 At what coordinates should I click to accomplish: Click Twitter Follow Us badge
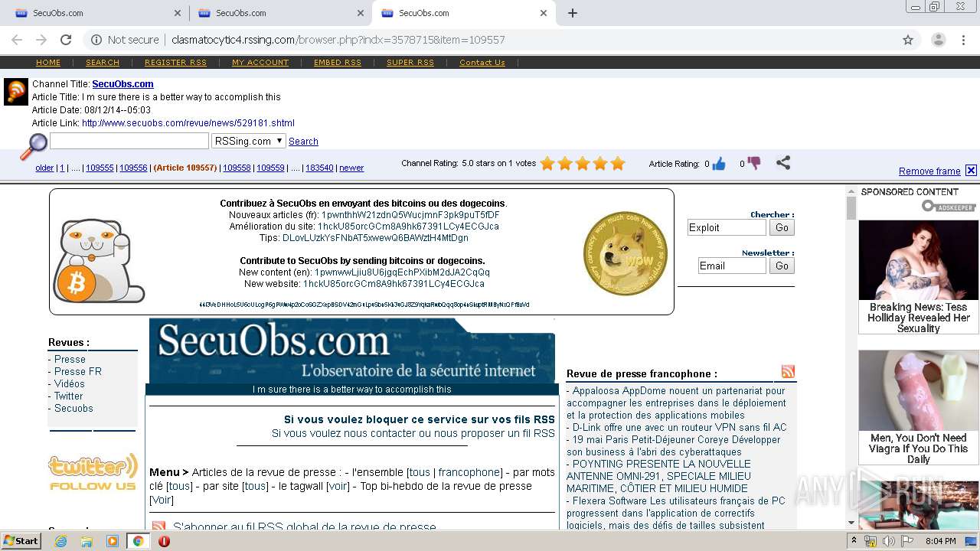(93, 471)
